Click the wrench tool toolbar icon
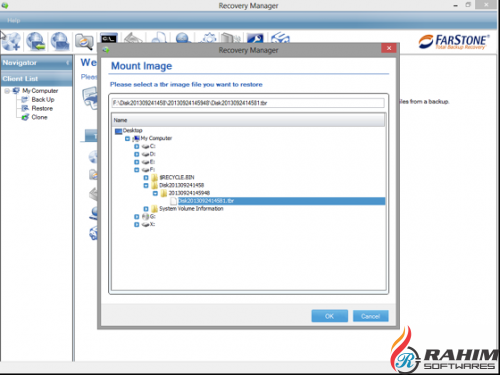Image resolution: width=500 pixels, height=375 pixels. [x=255, y=38]
